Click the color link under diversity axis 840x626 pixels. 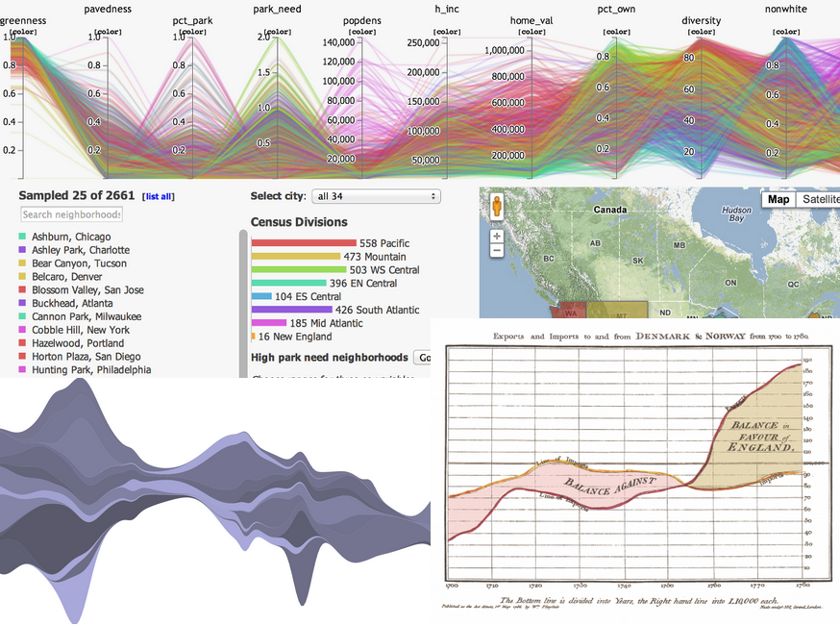click(702, 32)
